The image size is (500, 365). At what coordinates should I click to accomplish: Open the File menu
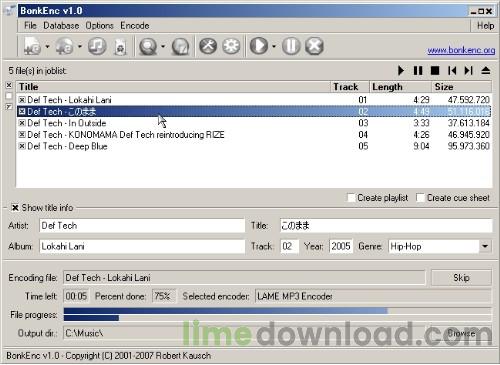click(30, 26)
